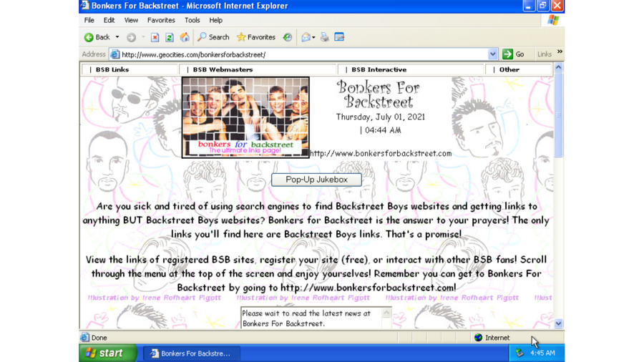644x362 pixels.
Task: Click the green Go arrow button
Action: 507,54
